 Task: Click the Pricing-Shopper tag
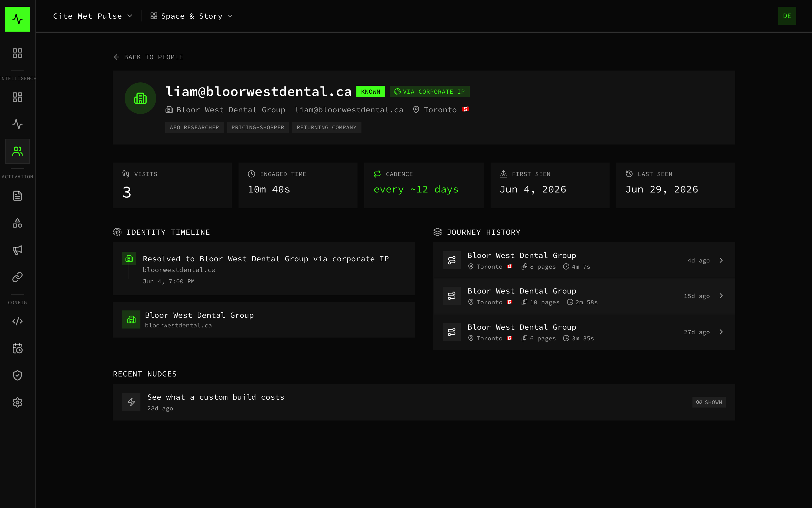pyautogui.click(x=258, y=127)
